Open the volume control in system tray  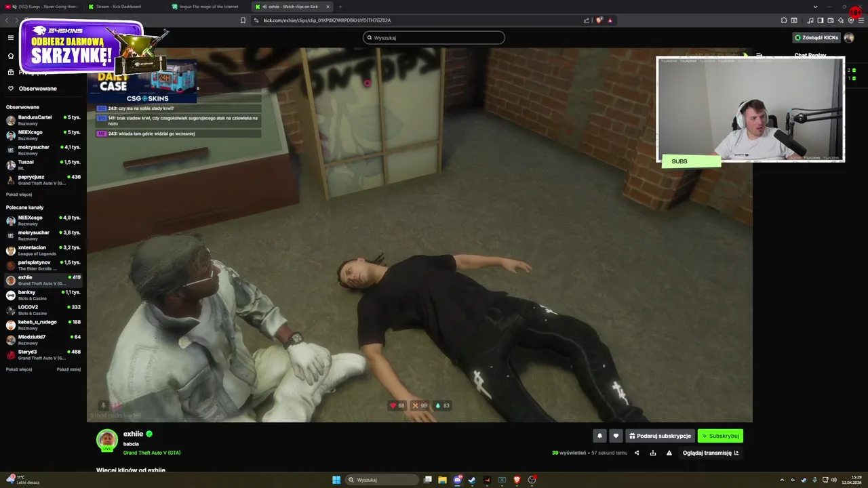(833, 480)
